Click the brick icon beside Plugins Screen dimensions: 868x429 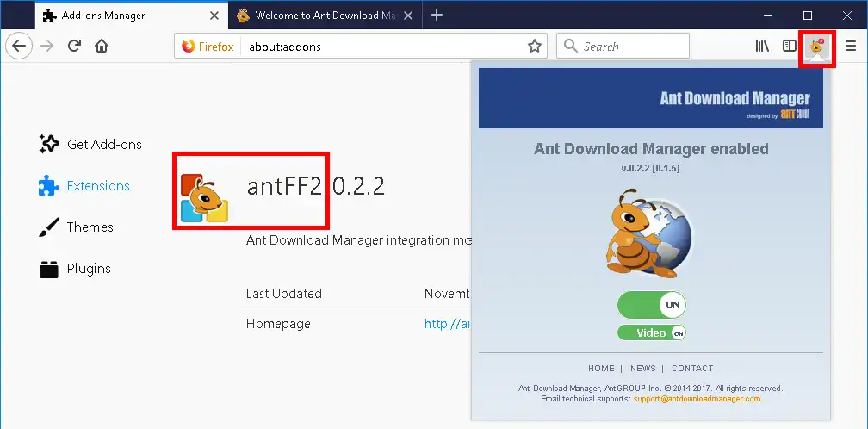(x=49, y=269)
